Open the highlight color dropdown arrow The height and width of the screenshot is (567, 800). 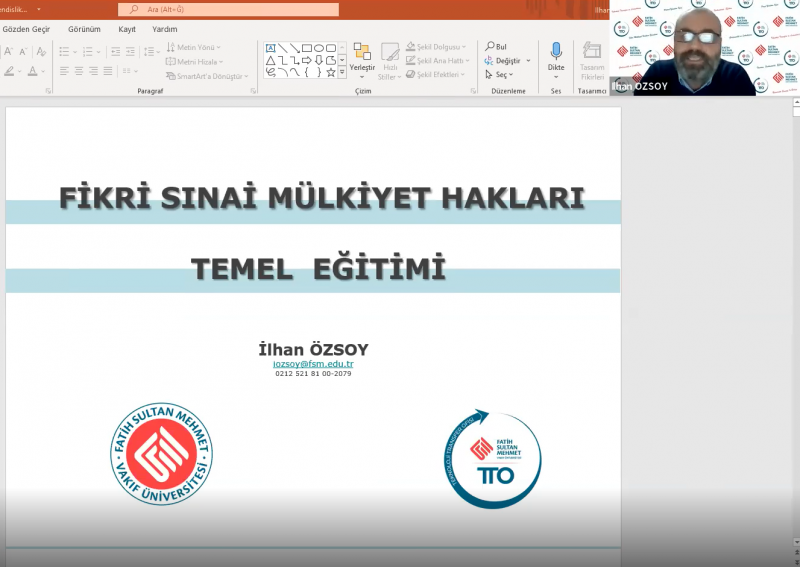19,71
